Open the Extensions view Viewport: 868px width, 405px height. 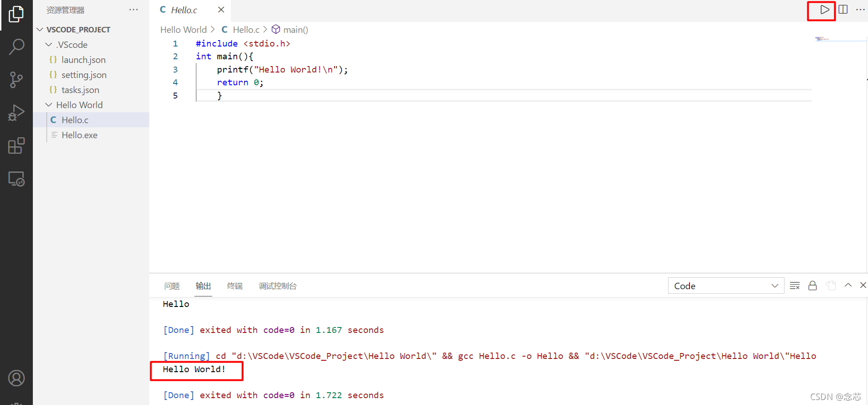16,146
